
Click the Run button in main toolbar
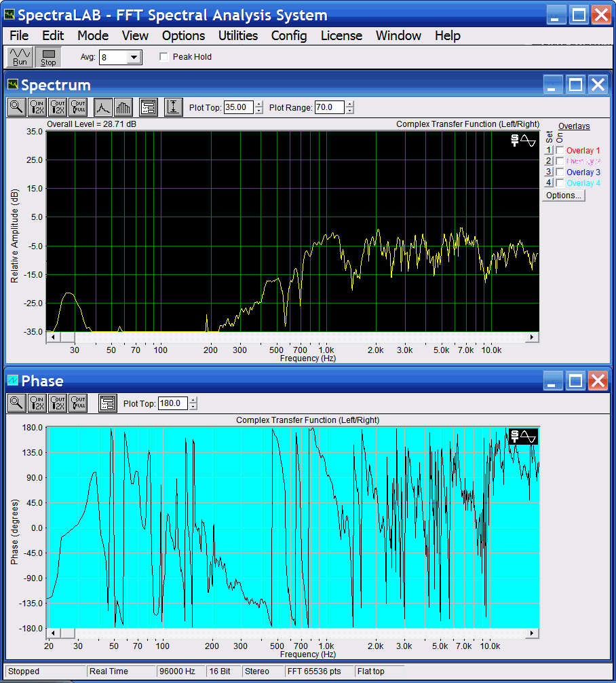[20, 57]
